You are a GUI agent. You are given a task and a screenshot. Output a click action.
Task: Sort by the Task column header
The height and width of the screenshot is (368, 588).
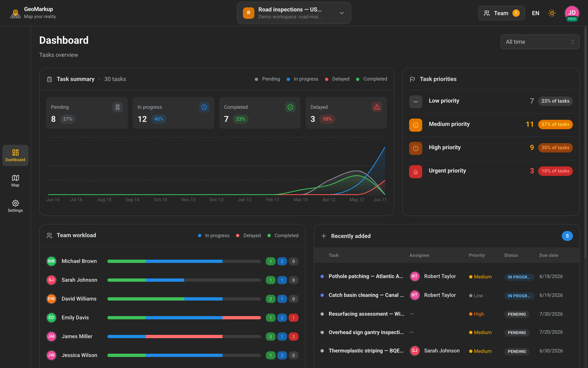[x=333, y=255]
